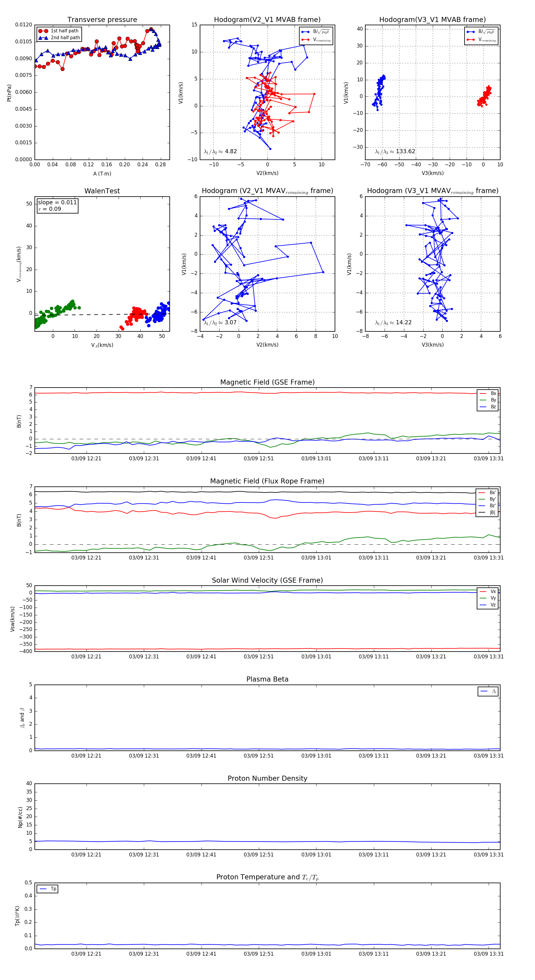Click the Proton Temperature and Te/Tp title

coord(267,877)
